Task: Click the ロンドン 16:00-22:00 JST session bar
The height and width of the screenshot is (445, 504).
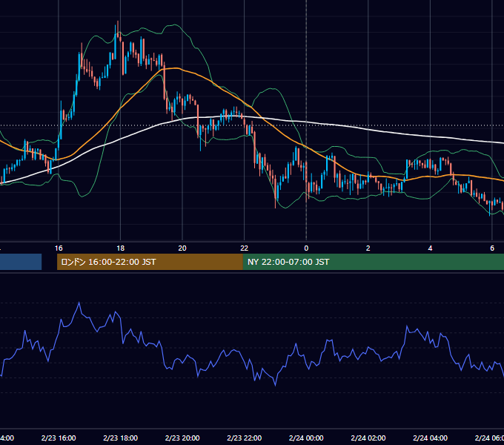Action: pos(150,262)
